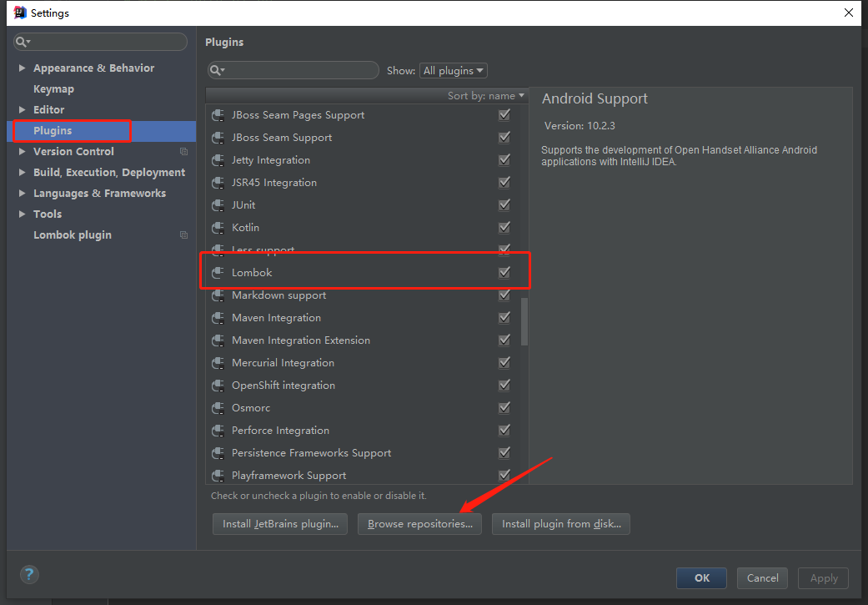Click the plugin list vertical scrollbar thumb
Image resolution: width=868 pixels, height=605 pixels.
[x=524, y=321]
